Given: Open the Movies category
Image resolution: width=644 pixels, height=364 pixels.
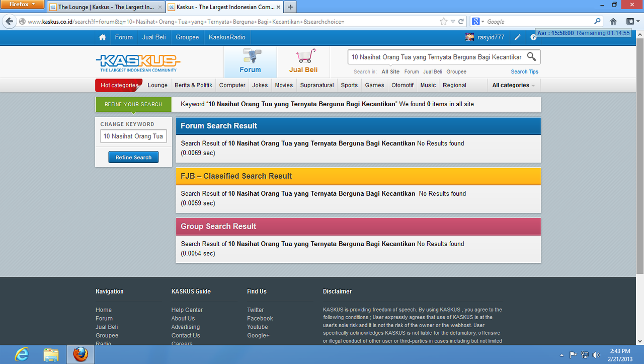Looking at the screenshot, I should tap(284, 85).
